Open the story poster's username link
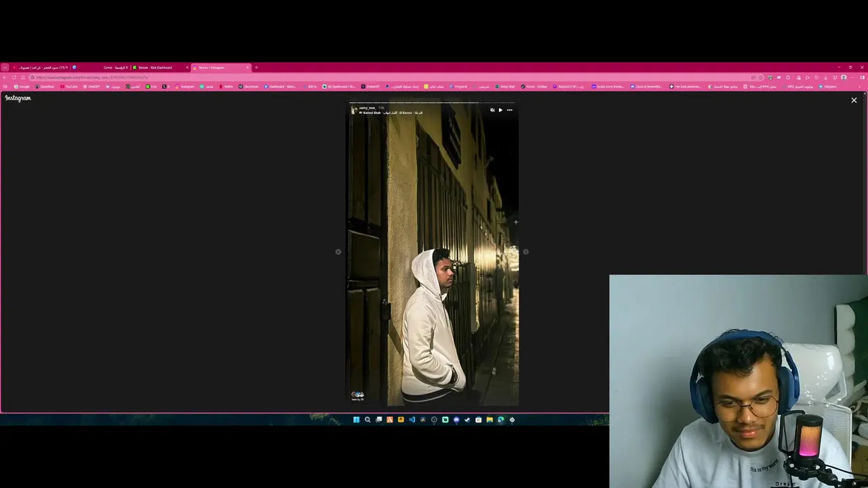The image size is (868, 488). [367, 108]
